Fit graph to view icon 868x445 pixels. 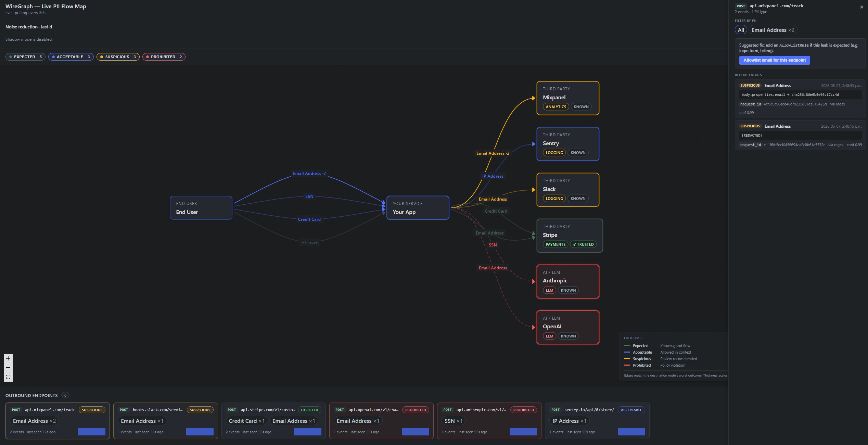pos(8,377)
